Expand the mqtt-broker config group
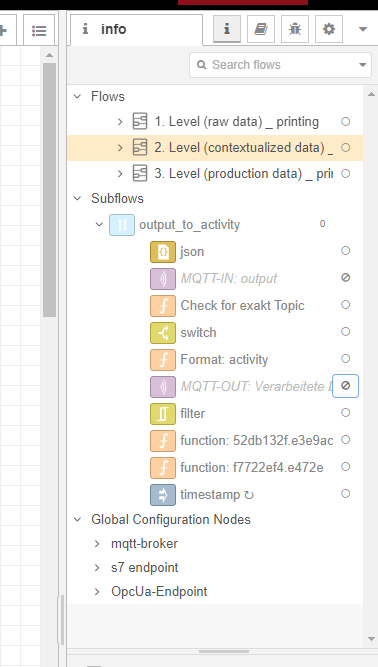The width and height of the screenshot is (378, 667). click(97, 544)
